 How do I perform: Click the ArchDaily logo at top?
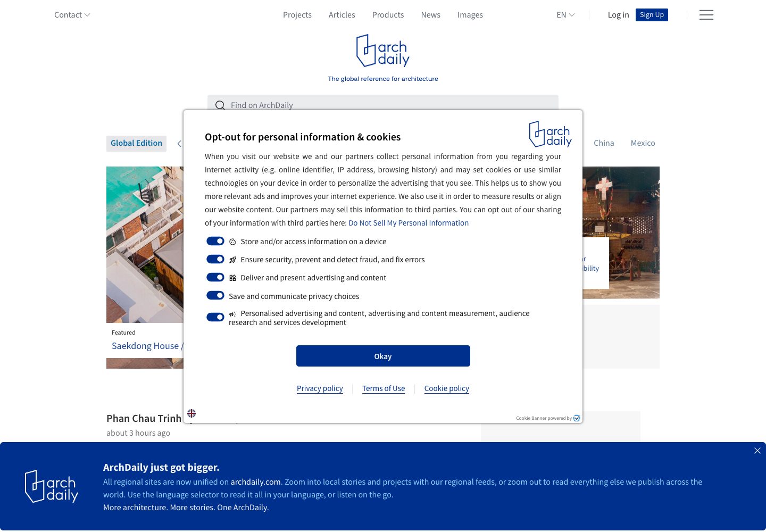coord(383,51)
